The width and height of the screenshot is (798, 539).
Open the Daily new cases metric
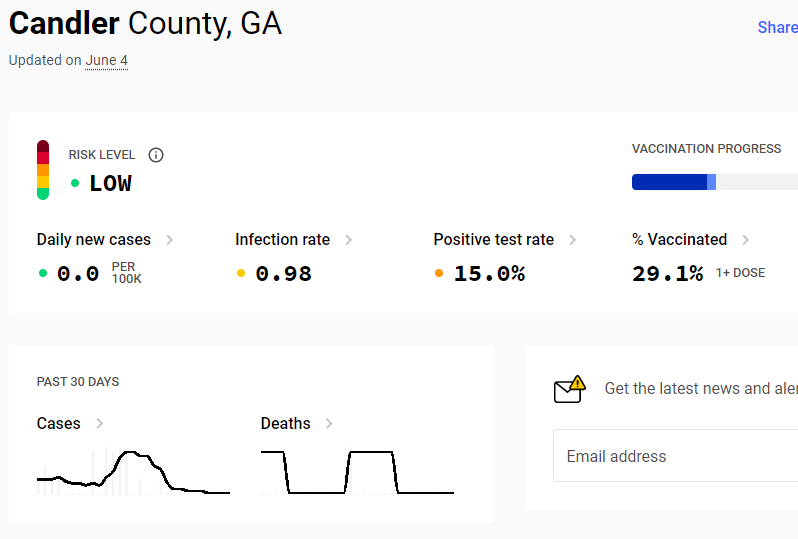[x=94, y=240]
